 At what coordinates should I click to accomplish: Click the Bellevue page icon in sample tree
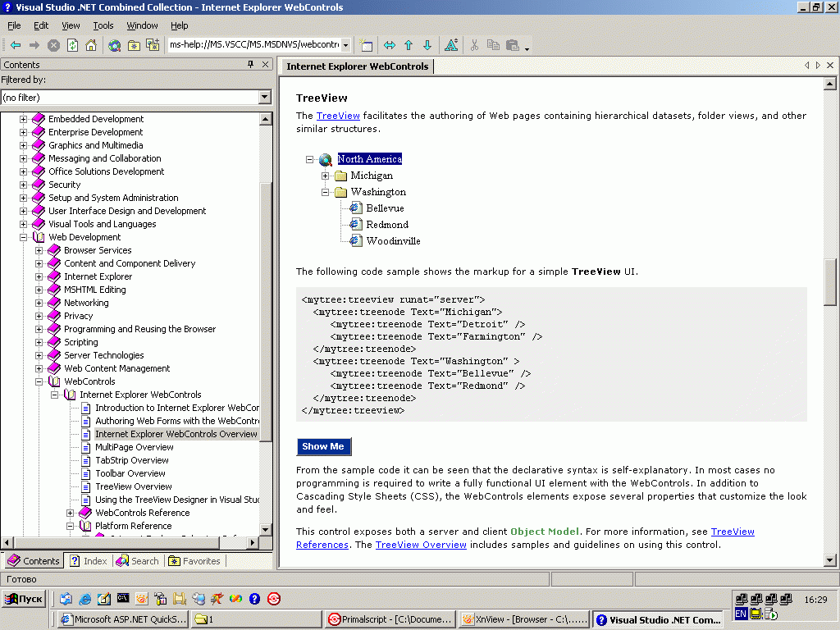355,208
